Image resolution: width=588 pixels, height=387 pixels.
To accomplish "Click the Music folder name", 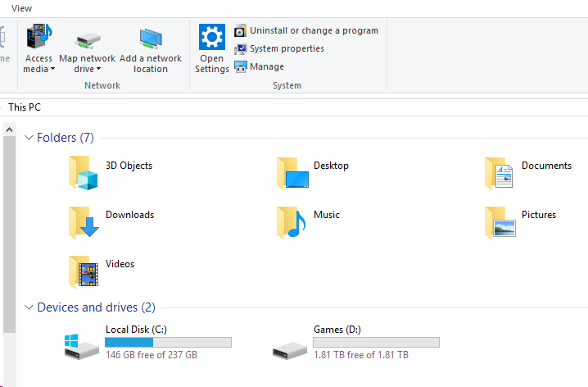I will pyautogui.click(x=327, y=215).
